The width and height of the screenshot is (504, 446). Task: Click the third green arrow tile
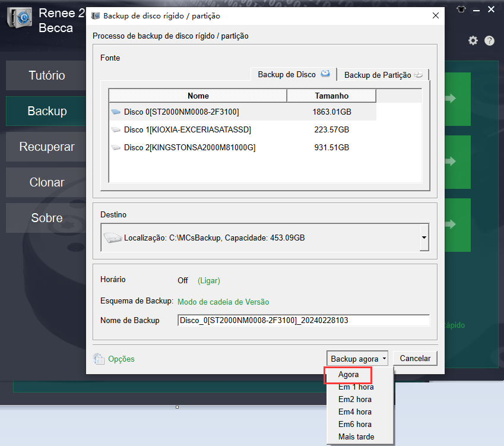click(x=457, y=224)
